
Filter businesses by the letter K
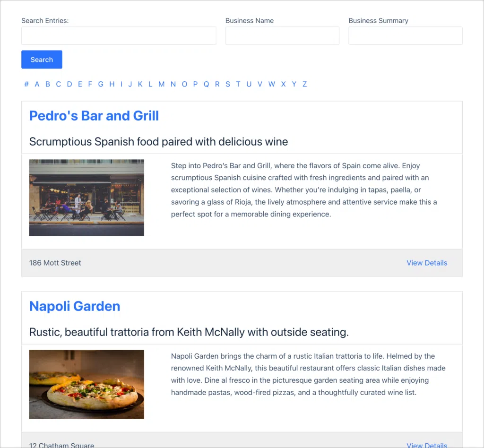[x=140, y=84]
